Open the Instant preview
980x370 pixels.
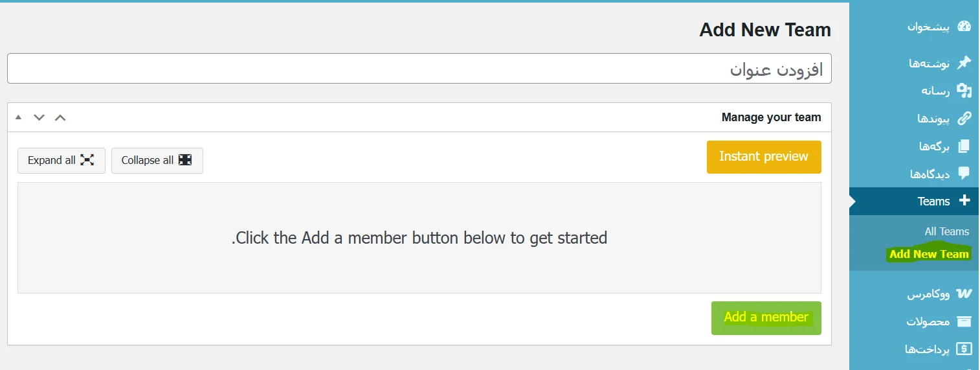point(763,157)
